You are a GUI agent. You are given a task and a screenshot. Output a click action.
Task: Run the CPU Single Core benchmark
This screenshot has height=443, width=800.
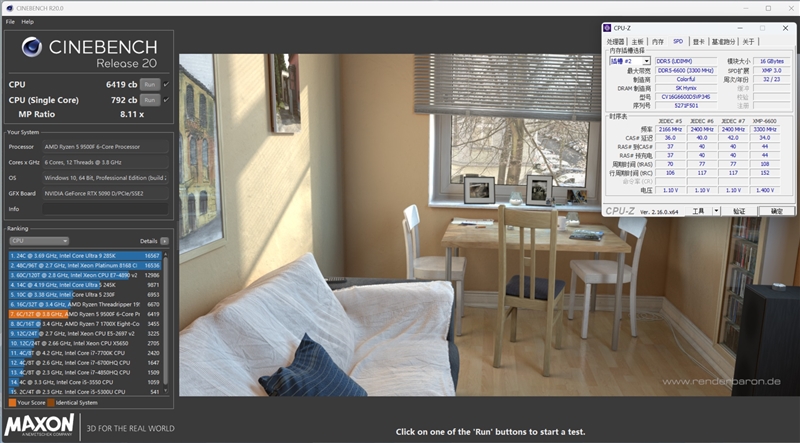(149, 100)
